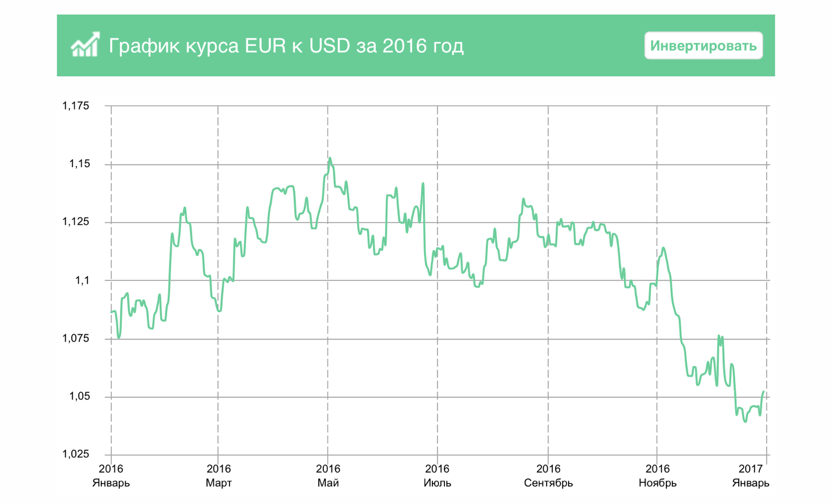This screenshot has width=832, height=504.
Task: Click the 1,075 y-axis label
Action: click(x=76, y=339)
